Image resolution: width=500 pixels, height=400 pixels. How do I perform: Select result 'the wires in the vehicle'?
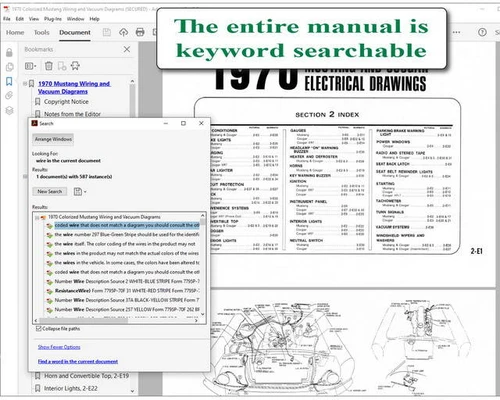127,263
